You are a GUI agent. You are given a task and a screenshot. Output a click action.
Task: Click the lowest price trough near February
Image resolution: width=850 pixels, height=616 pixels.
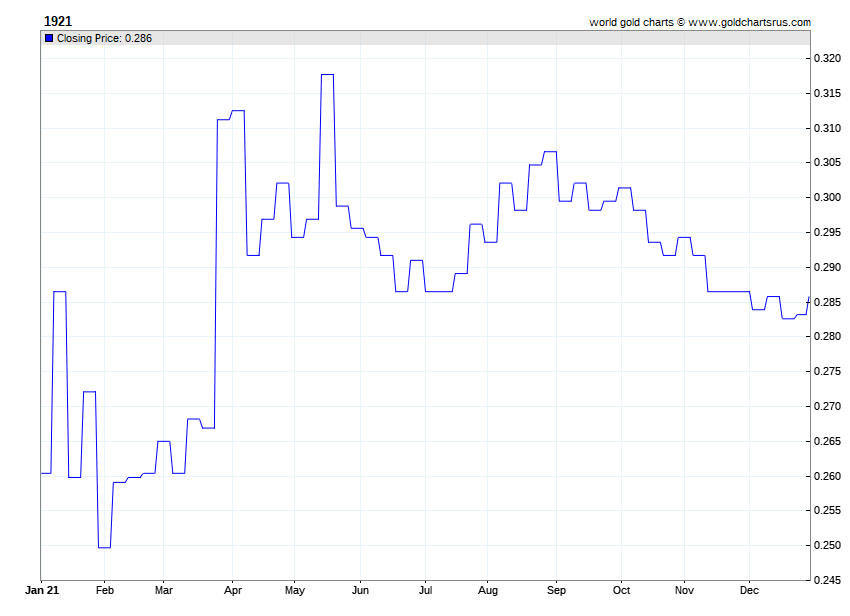[104, 547]
